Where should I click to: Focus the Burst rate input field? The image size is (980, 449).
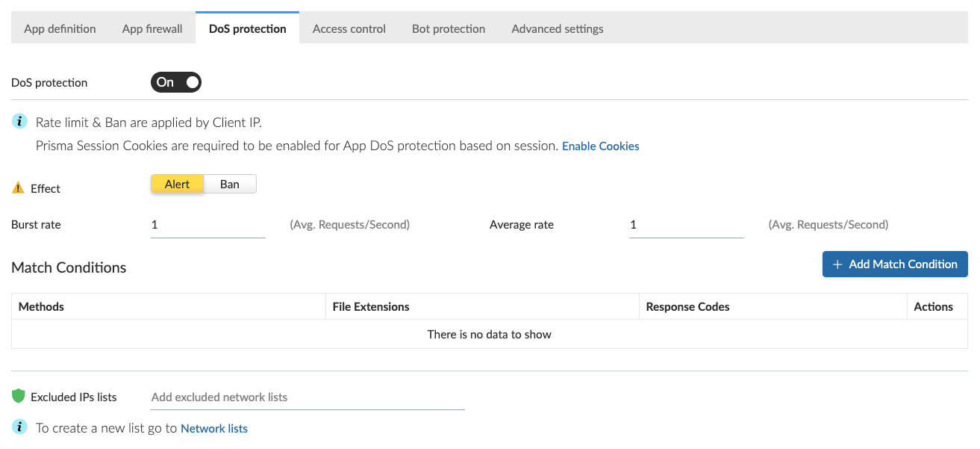click(x=208, y=225)
